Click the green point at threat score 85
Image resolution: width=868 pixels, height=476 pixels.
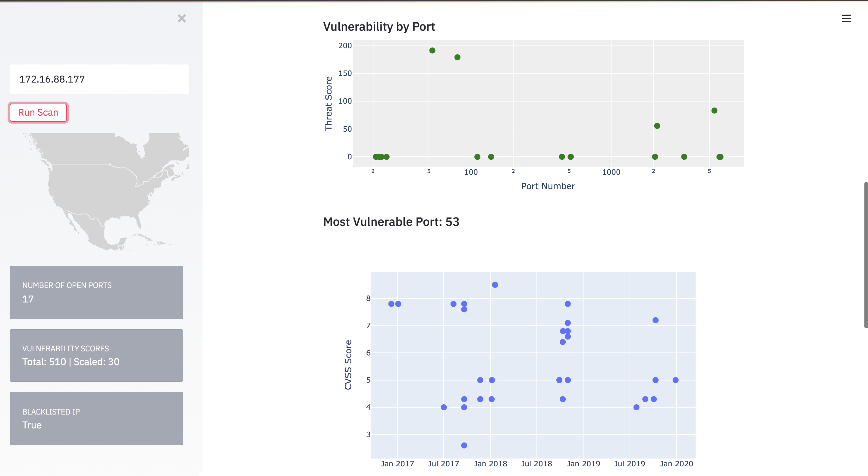point(714,111)
